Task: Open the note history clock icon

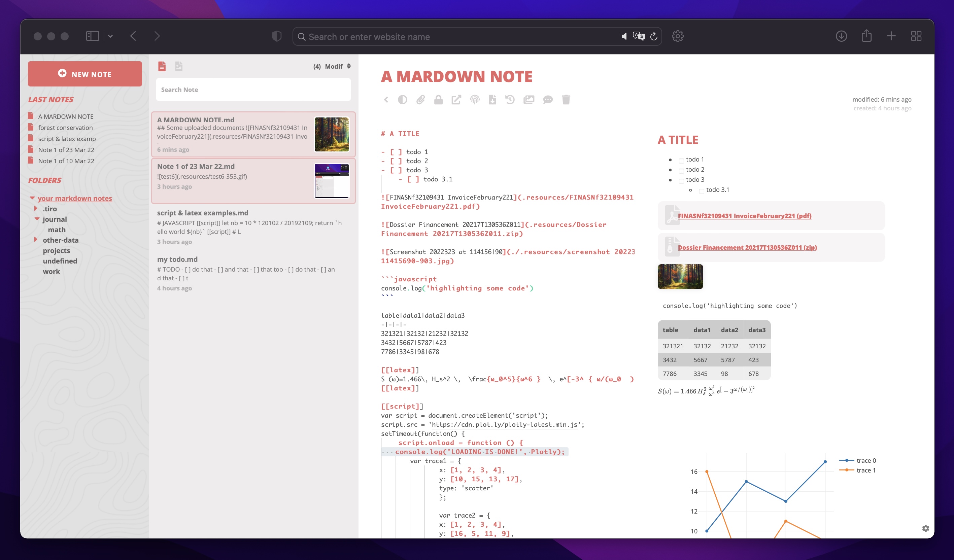Action: point(510,100)
